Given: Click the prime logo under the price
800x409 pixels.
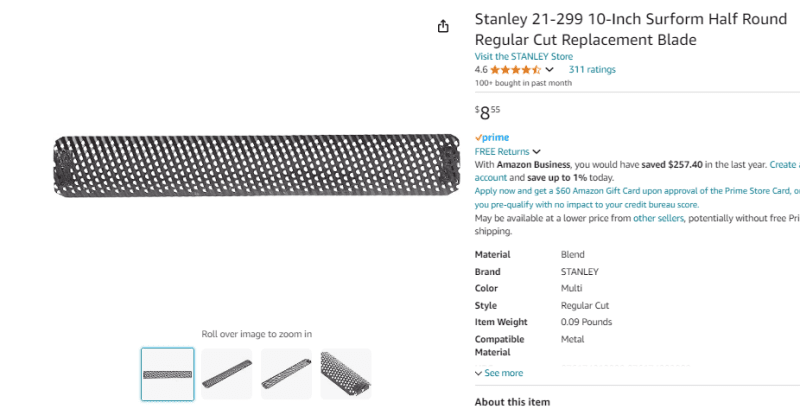Looking at the screenshot, I should [492, 137].
